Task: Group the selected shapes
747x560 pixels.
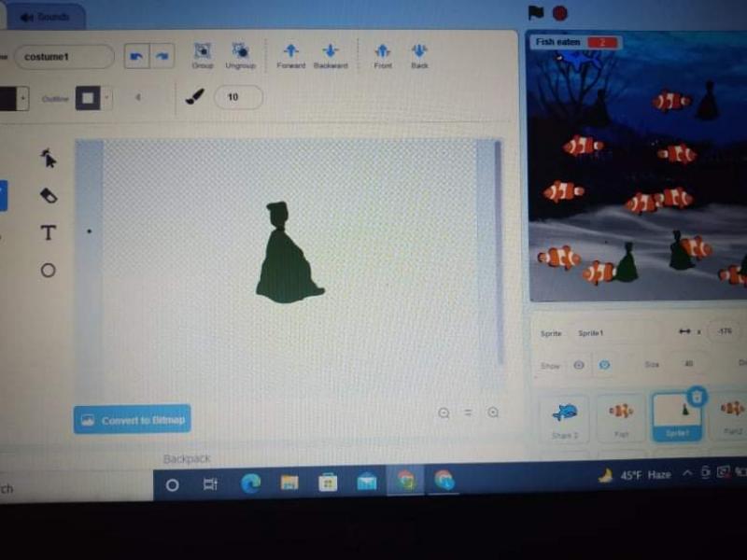Action: point(203,55)
